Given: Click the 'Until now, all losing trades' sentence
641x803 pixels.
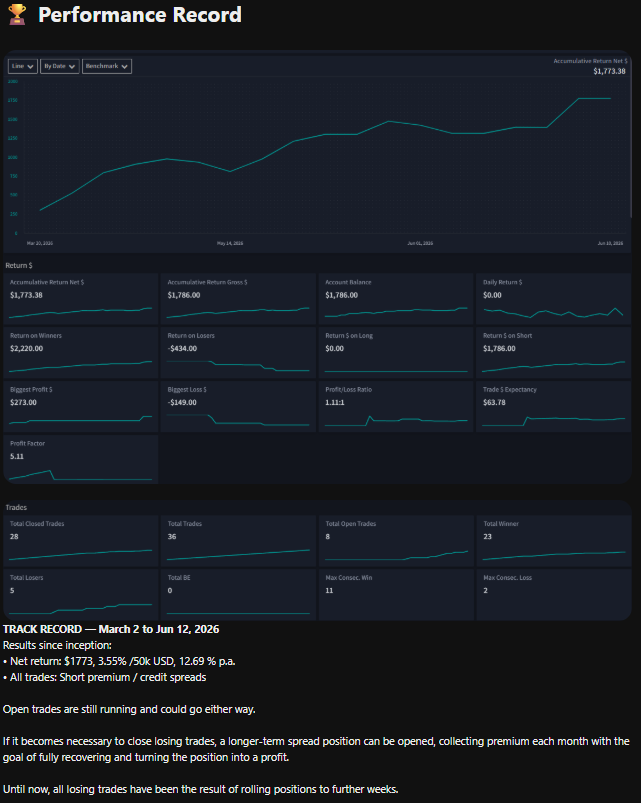Looking at the screenshot, I should pos(201,789).
